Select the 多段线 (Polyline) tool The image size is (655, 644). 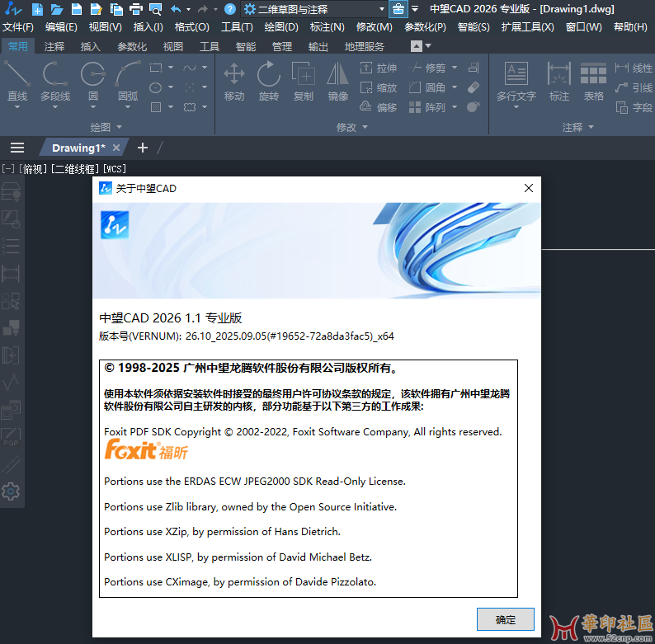tap(55, 82)
